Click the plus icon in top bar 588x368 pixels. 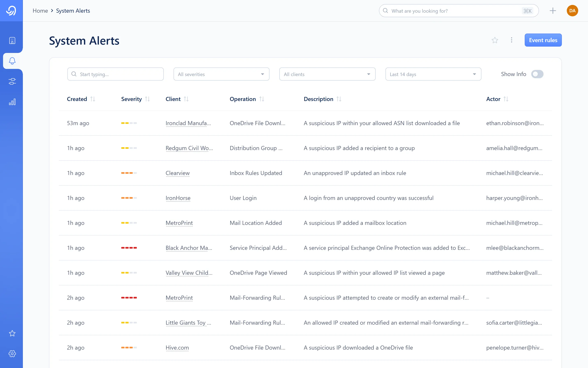pyautogui.click(x=552, y=11)
